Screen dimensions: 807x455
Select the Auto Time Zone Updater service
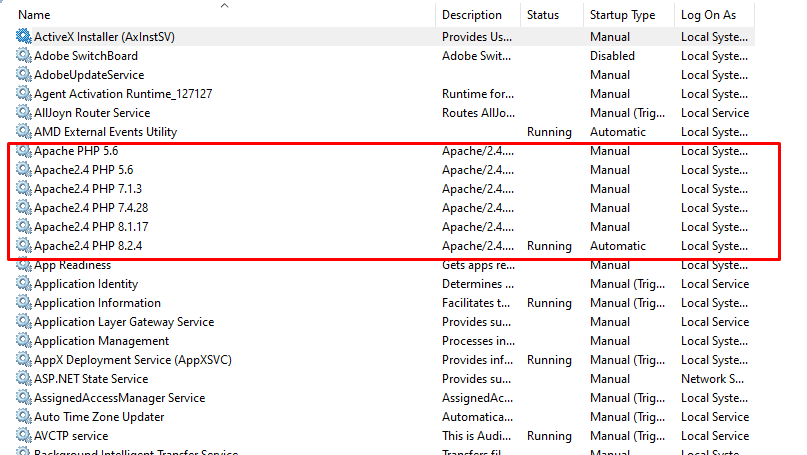(99, 417)
